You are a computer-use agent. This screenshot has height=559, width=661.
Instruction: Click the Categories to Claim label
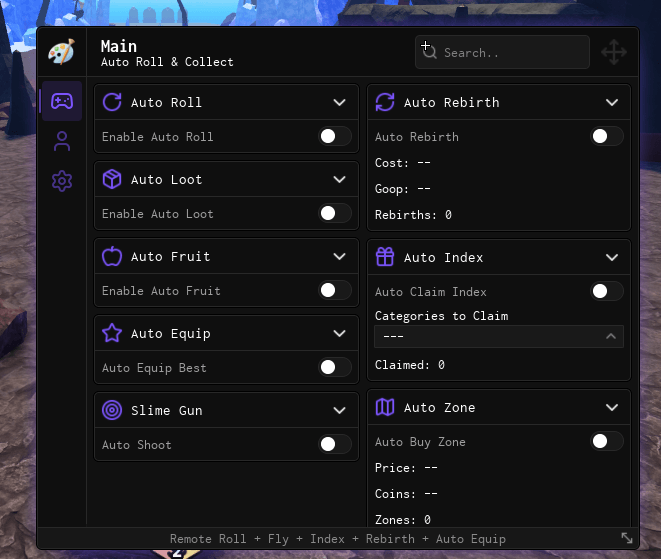click(x=441, y=316)
